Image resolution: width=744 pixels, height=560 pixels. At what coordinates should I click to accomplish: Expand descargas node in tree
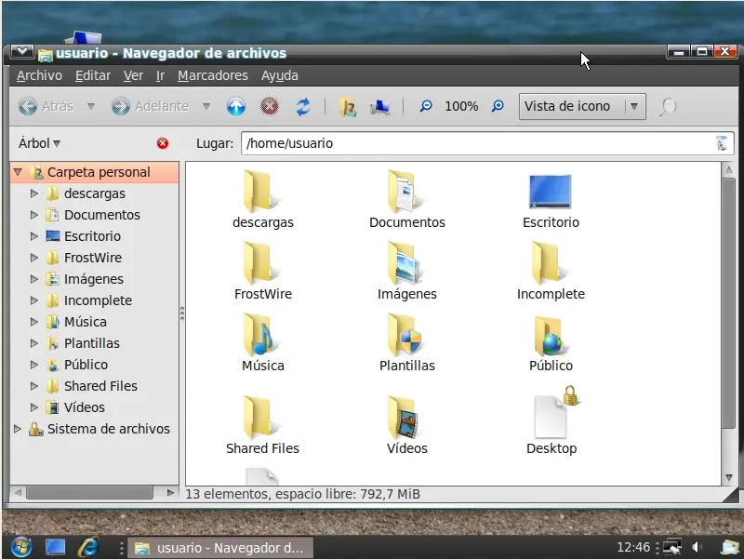[x=33, y=193]
